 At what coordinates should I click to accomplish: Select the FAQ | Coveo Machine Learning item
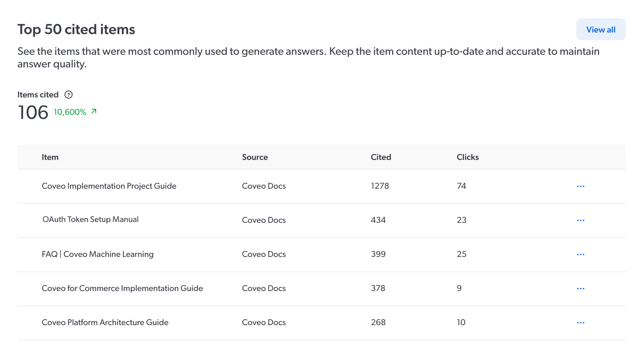(98, 254)
